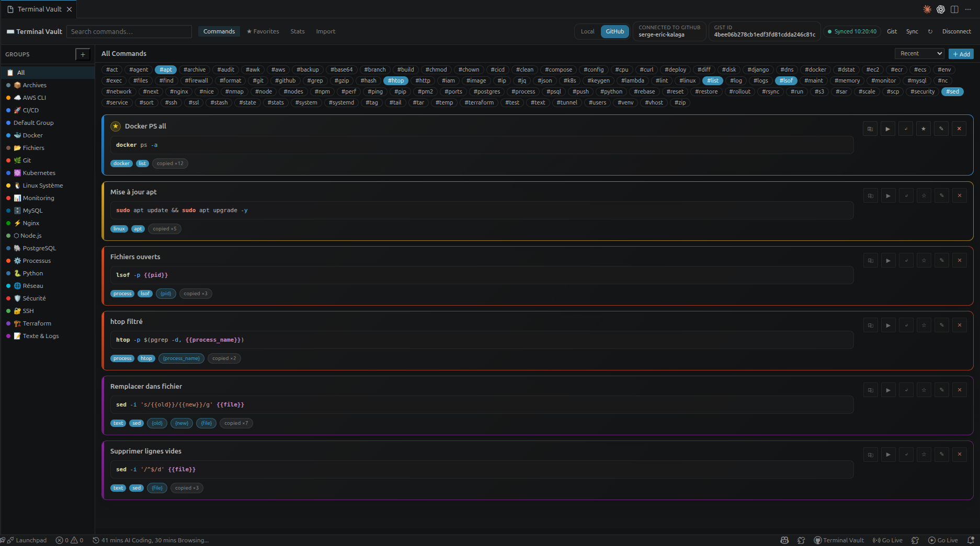
Task: Click the errors and warnings status indicator
Action: click(x=70, y=540)
